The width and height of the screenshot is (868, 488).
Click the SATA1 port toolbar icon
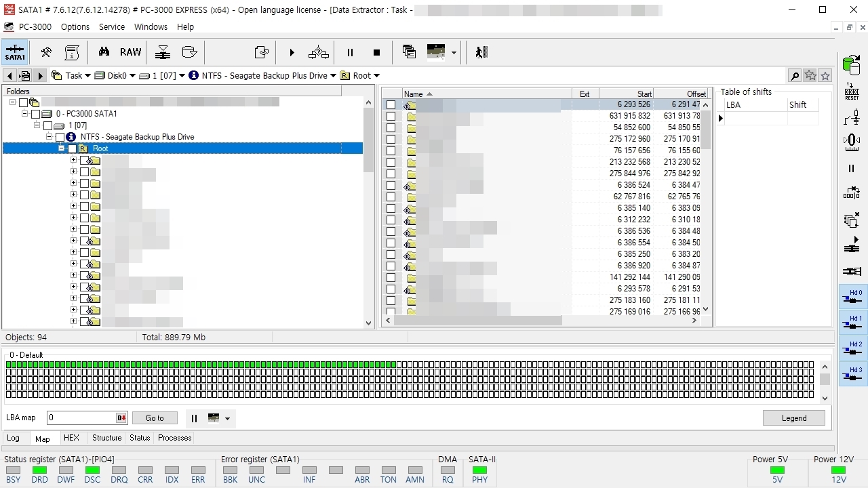pyautogui.click(x=15, y=52)
